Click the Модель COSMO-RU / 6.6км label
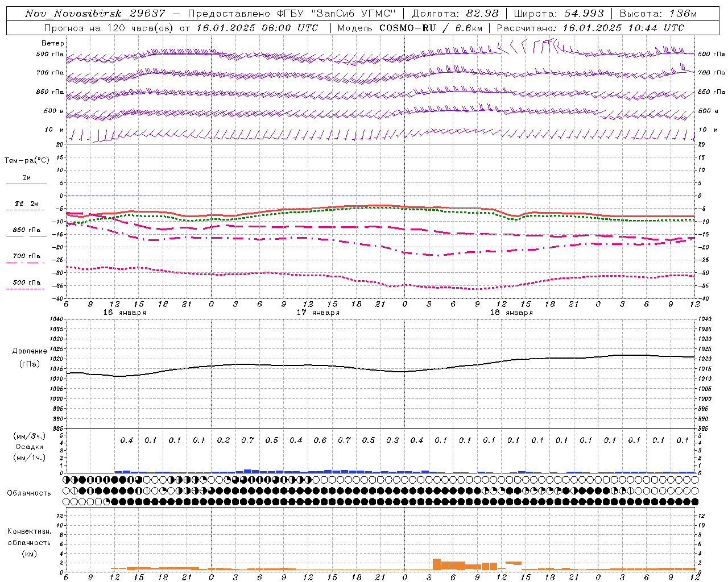Image resolution: width=728 pixels, height=582 pixels. [x=410, y=28]
